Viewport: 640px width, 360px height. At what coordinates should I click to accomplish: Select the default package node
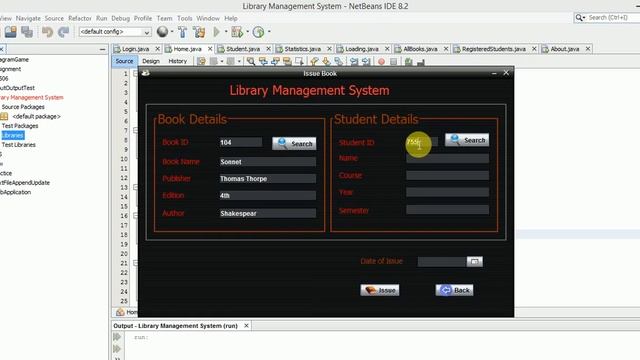click(36, 116)
